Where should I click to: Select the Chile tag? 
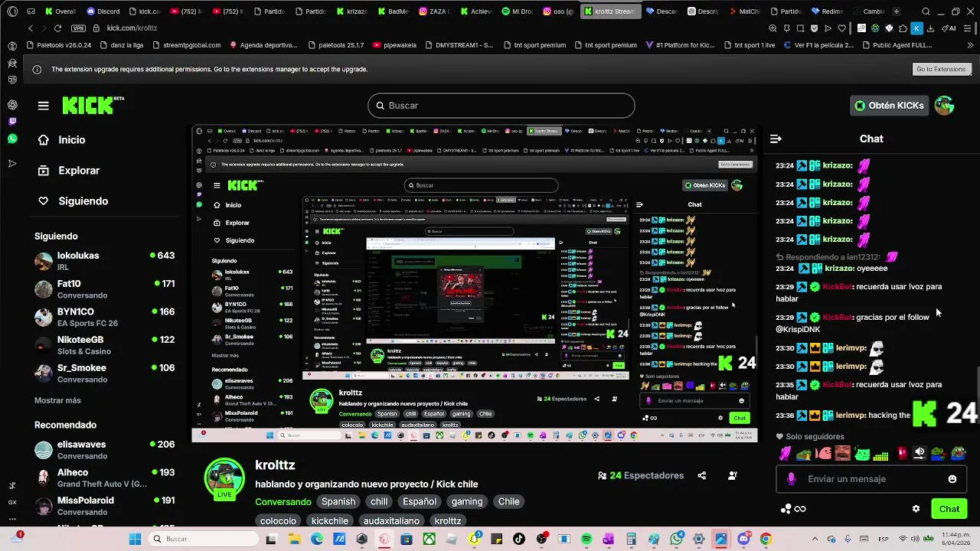[x=509, y=502]
